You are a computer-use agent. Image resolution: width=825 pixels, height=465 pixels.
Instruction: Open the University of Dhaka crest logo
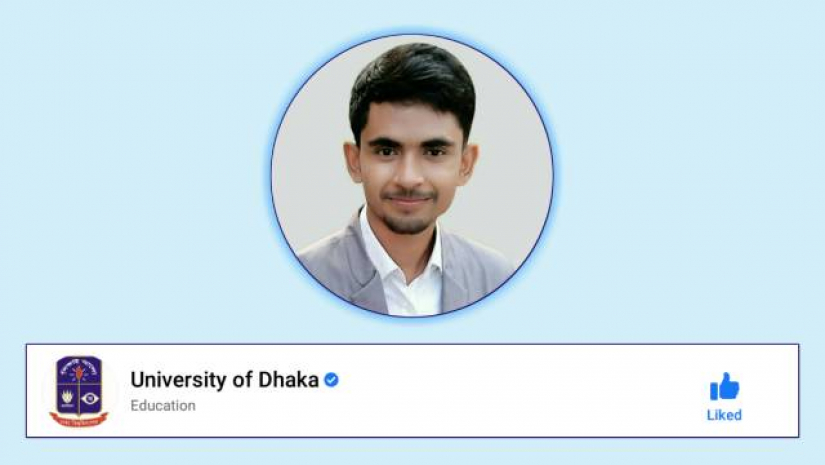point(79,391)
